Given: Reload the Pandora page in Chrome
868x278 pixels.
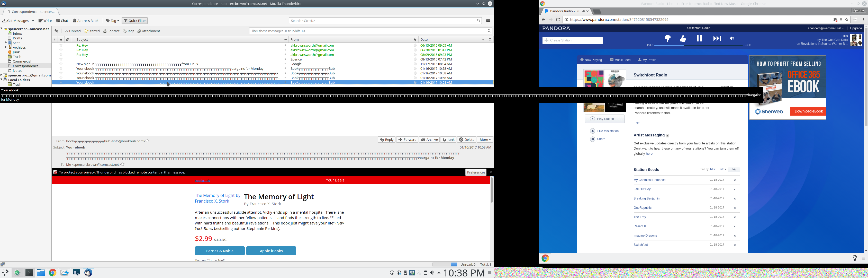Looking at the screenshot, I should pos(558,20).
